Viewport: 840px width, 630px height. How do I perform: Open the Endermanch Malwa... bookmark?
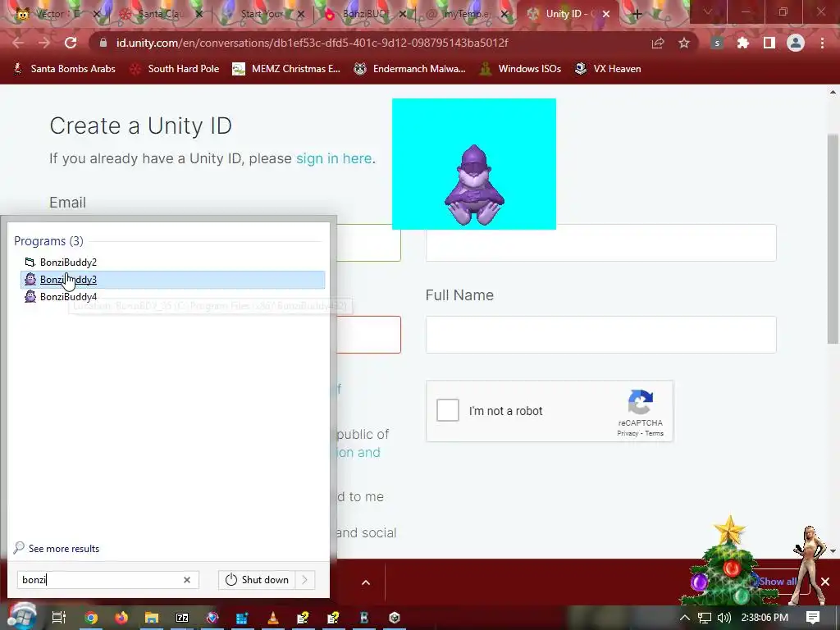tap(410, 69)
